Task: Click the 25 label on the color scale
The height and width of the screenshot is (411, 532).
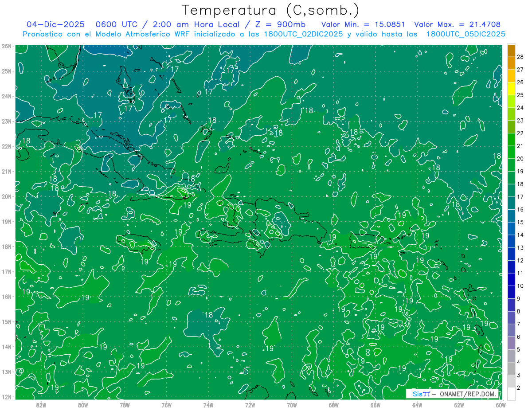Action: 520,95
